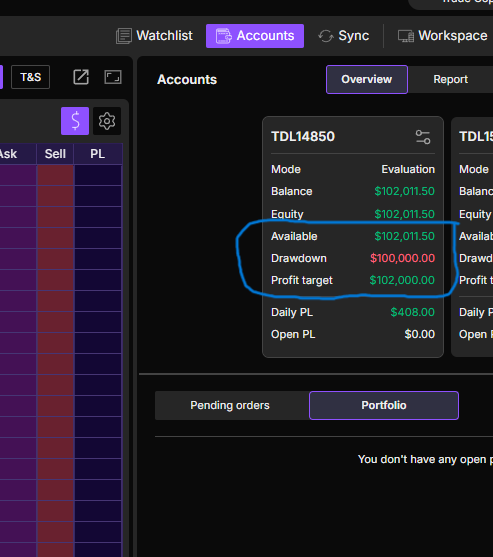
Task: Click the Open PL value $0.00
Action: pos(420,334)
